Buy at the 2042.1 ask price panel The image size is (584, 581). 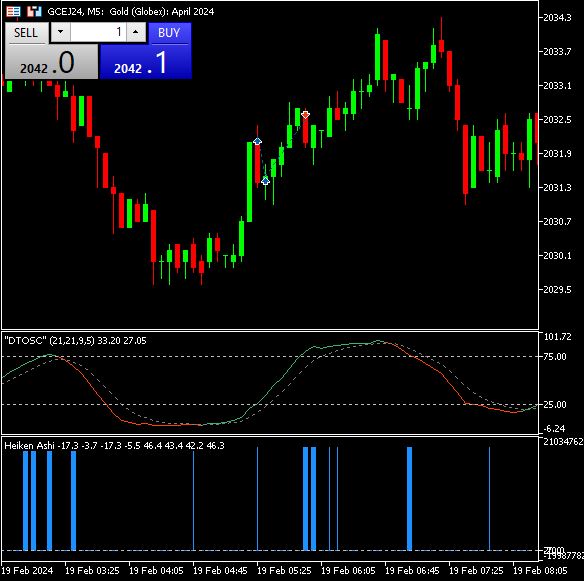click(x=146, y=62)
